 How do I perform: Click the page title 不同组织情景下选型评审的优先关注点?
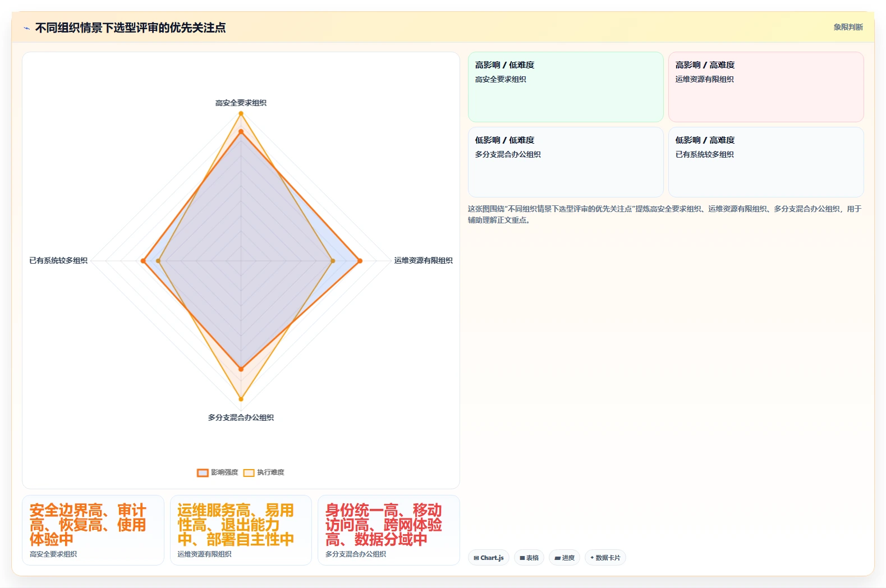tap(130, 27)
